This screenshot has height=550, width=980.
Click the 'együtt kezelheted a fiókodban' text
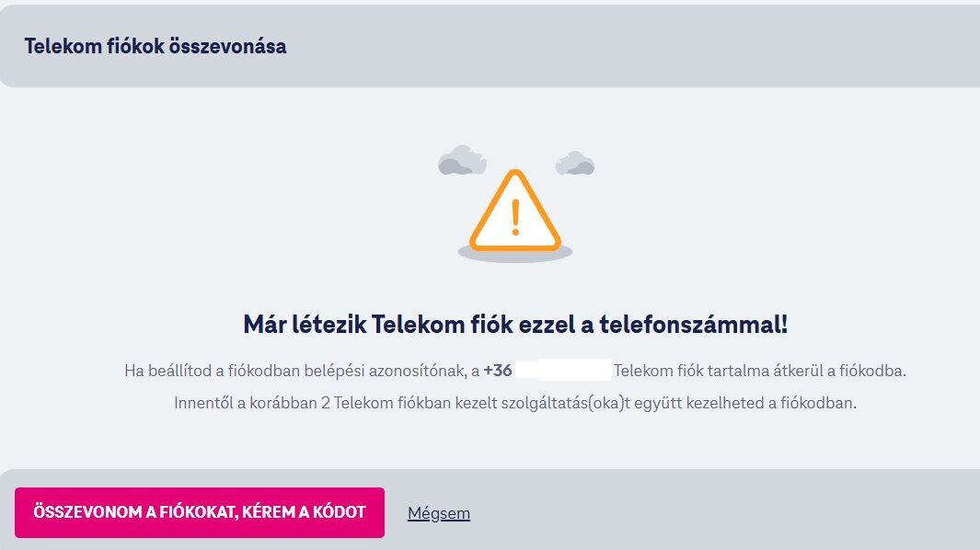(x=745, y=403)
